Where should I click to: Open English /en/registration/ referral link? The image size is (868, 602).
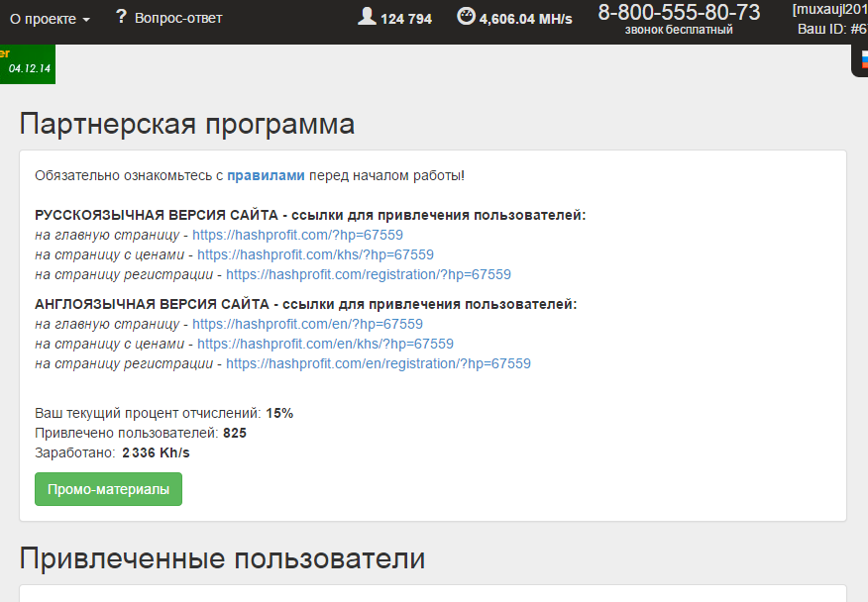click(378, 363)
